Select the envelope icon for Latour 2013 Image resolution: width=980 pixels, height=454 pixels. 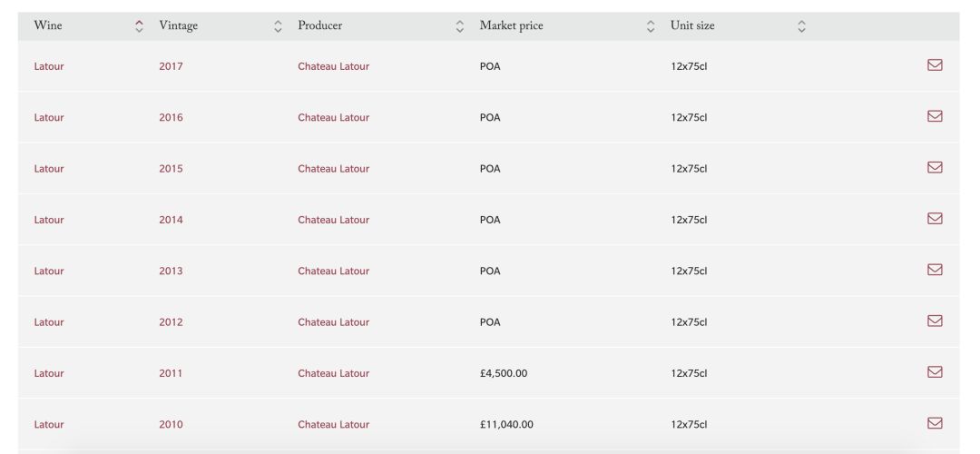tap(935, 270)
